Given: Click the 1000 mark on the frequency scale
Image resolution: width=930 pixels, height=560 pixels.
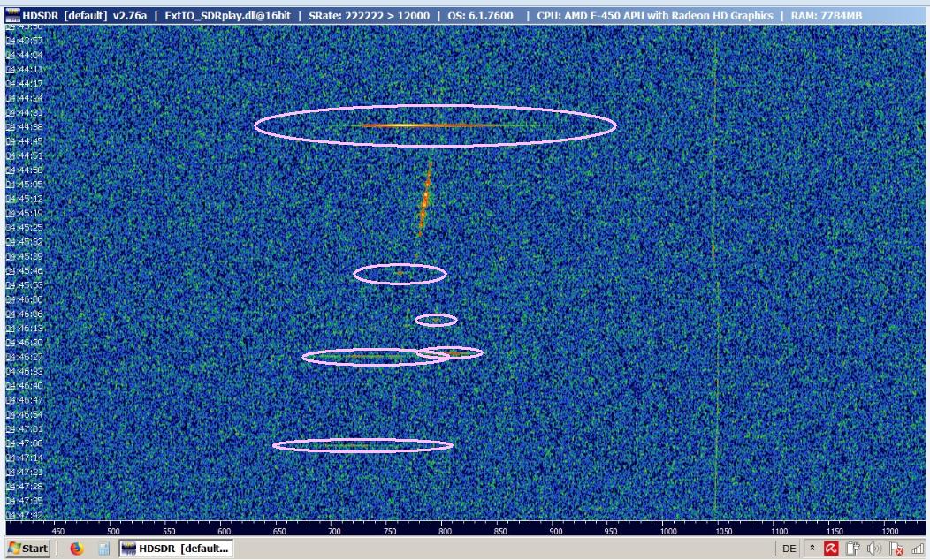Looking at the screenshot, I should coord(667,531).
